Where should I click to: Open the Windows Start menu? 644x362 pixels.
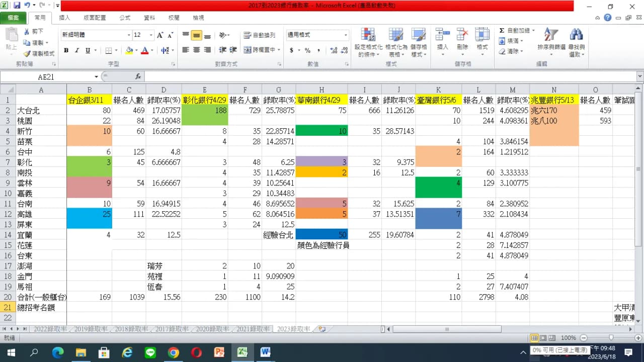[11, 352]
